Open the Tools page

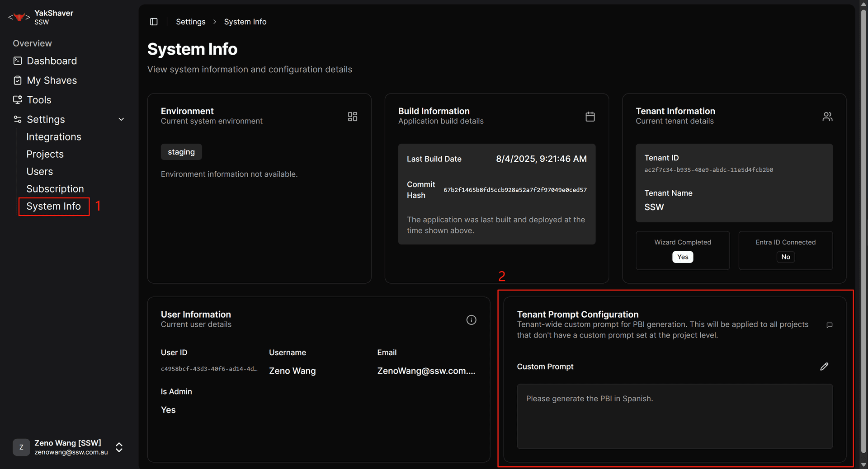point(39,100)
